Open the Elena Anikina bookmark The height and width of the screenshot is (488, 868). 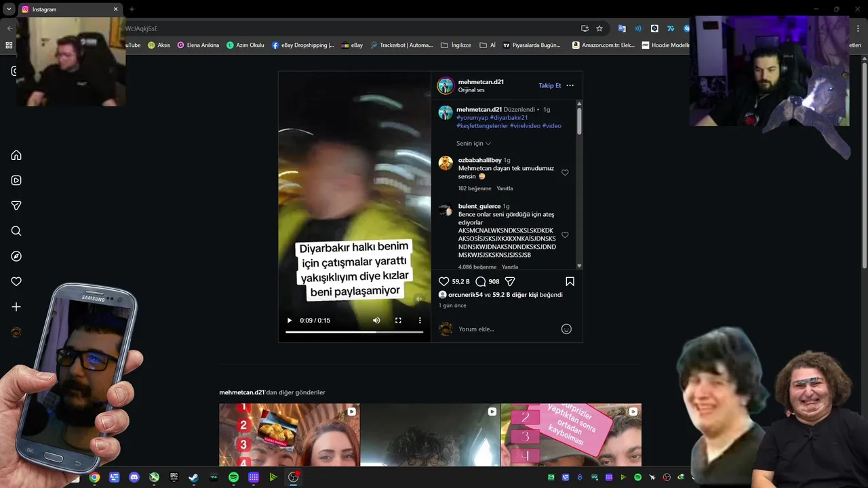[198, 45]
